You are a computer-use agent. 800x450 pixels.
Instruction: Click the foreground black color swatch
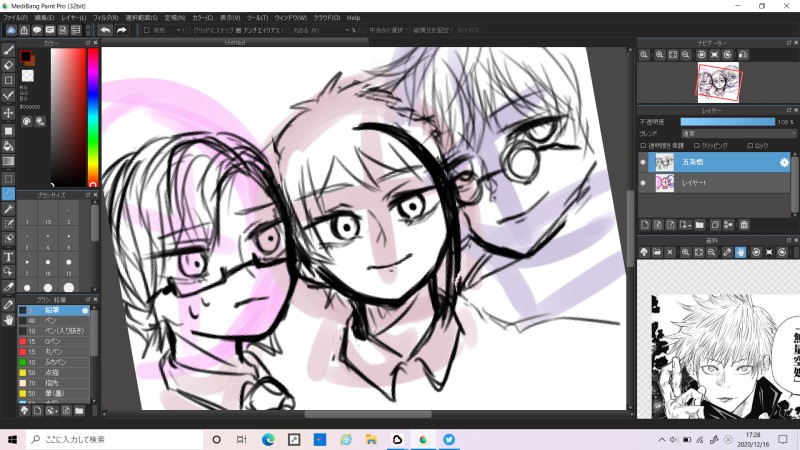click(25, 56)
